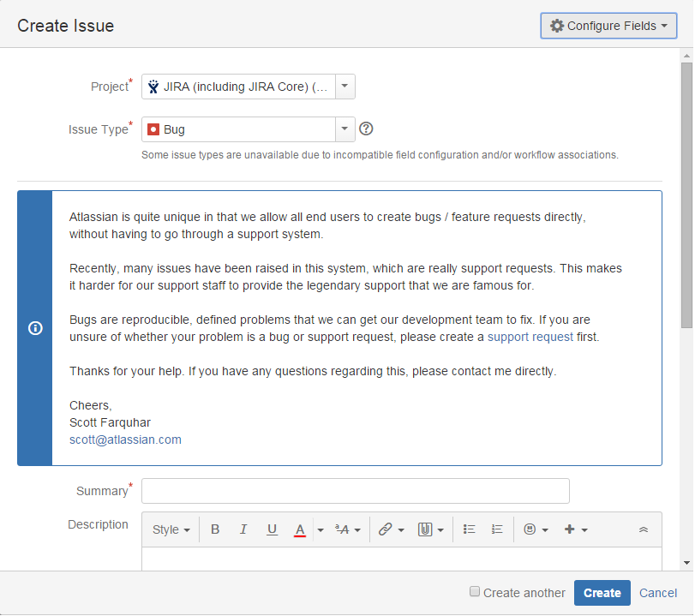Toggle bold formatting

215,529
